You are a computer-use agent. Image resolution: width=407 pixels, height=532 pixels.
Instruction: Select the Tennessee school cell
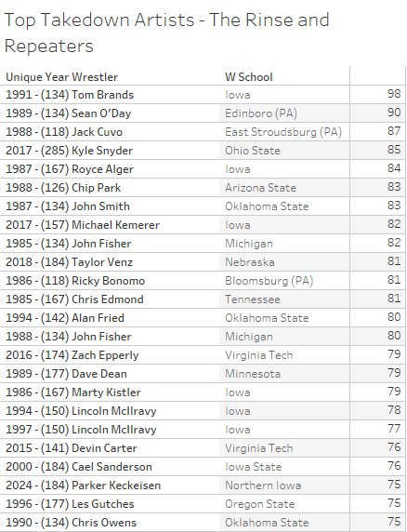[253, 299]
